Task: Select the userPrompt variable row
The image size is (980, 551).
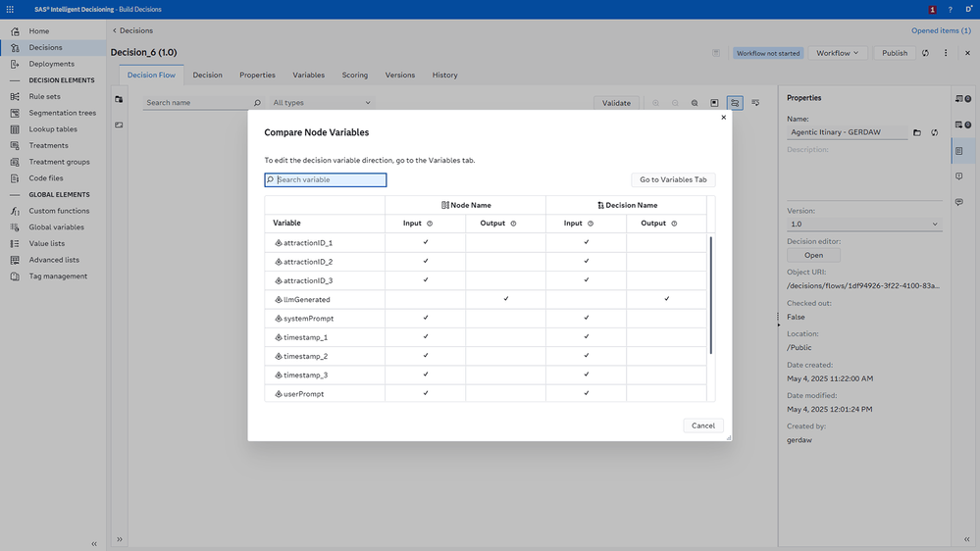Action: pos(486,393)
